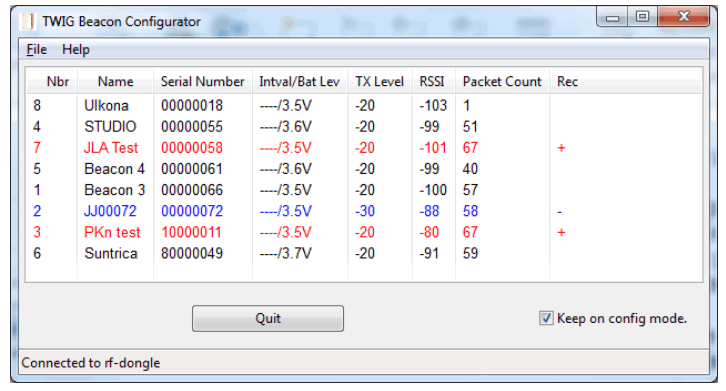Click the packet count 59
The width and height of the screenshot is (726, 391).
click(x=470, y=253)
